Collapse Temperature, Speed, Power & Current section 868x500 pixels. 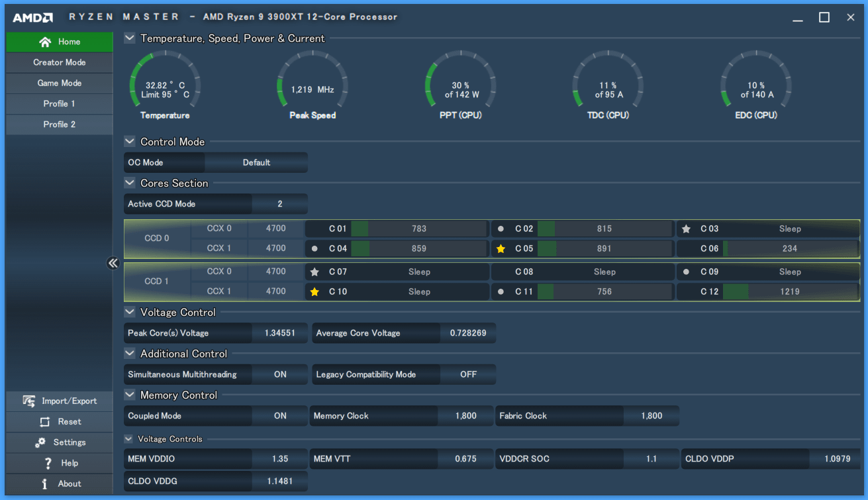click(130, 38)
